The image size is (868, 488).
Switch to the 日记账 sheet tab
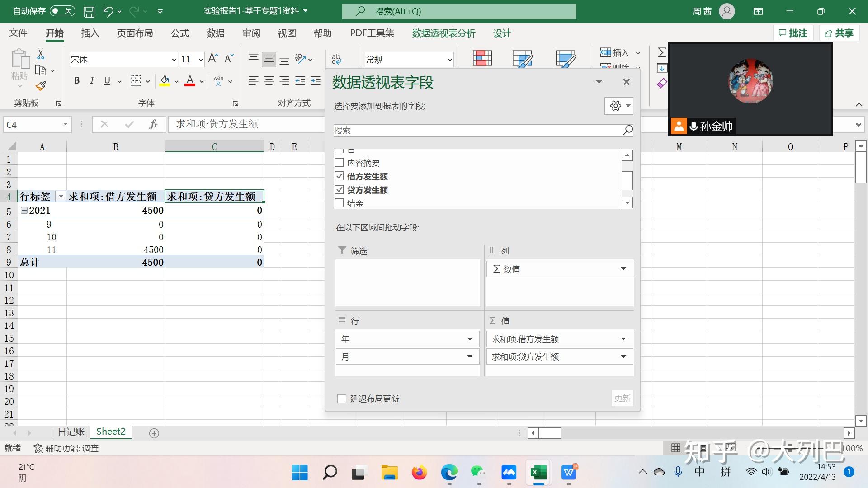click(71, 432)
